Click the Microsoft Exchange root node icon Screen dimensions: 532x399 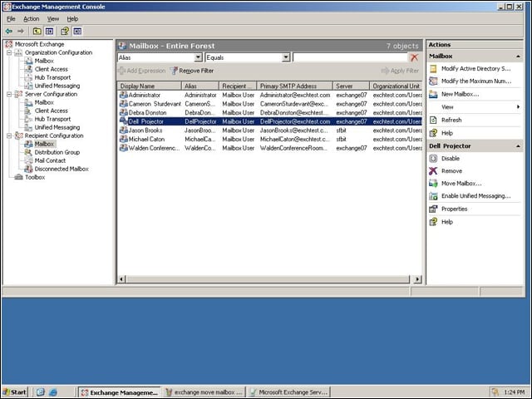(x=9, y=44)
